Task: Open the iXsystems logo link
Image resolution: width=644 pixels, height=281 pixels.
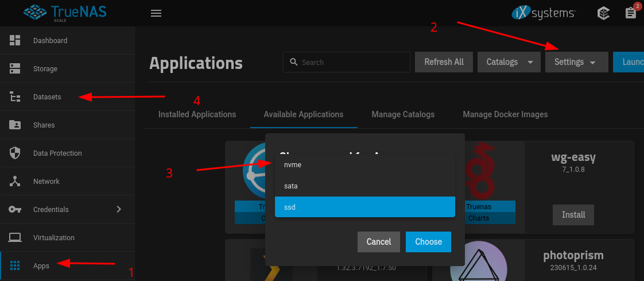Action: point(544,13)
